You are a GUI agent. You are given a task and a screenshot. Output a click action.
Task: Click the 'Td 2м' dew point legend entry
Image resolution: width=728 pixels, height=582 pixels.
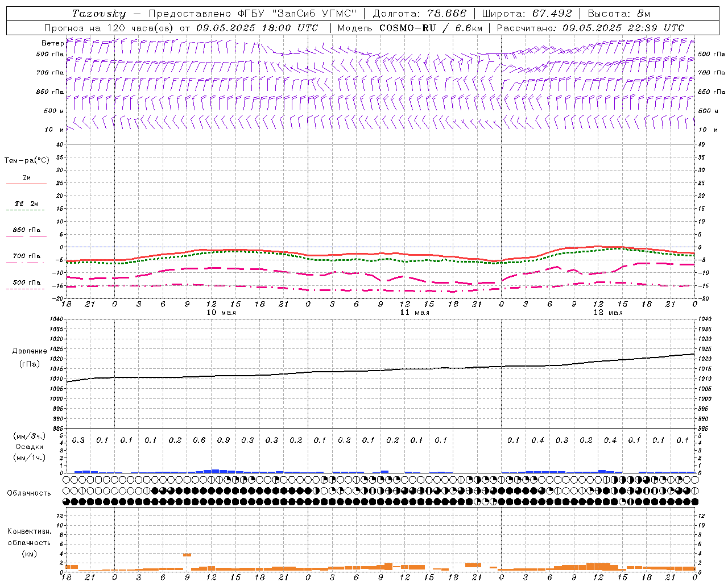pyautogui.click(x=26, y=203)
